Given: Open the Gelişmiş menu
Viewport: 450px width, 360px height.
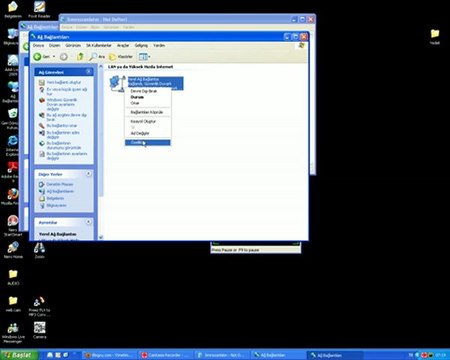Looking at the screenshot, I should 141,45.
